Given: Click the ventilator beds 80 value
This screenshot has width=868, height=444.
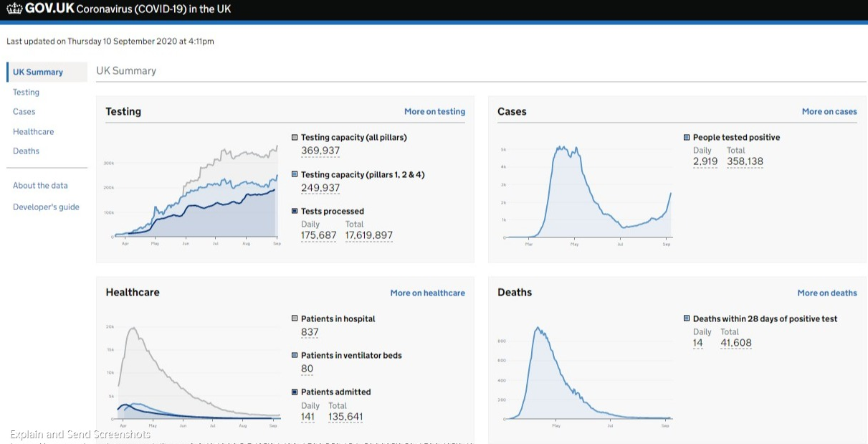Looking at the screenshot, I should point(307,369).
